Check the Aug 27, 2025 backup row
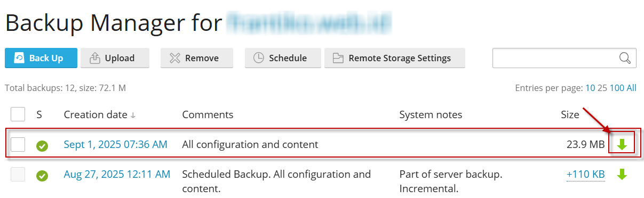The height and width of the screenshot is (198, 644). pos(18,174)
